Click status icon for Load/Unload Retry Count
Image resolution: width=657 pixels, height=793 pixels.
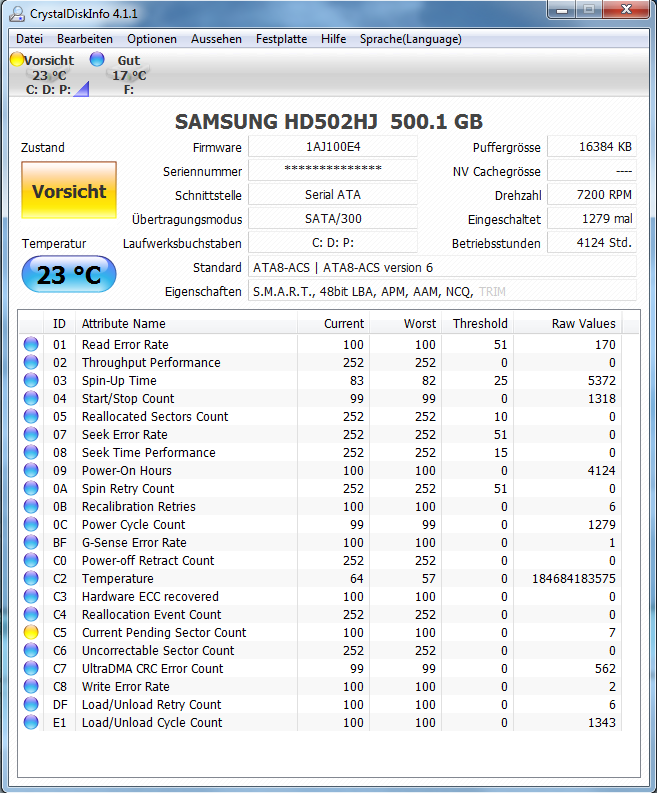pos(31,704)
